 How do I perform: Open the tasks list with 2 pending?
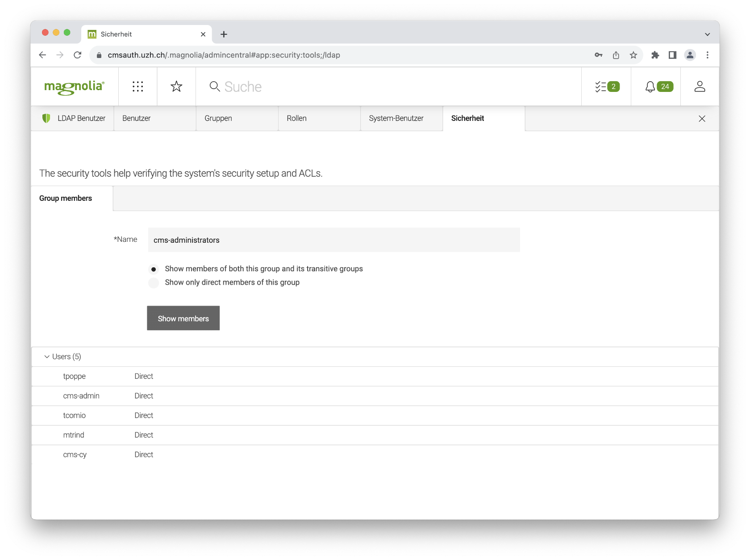click(606, 87)
